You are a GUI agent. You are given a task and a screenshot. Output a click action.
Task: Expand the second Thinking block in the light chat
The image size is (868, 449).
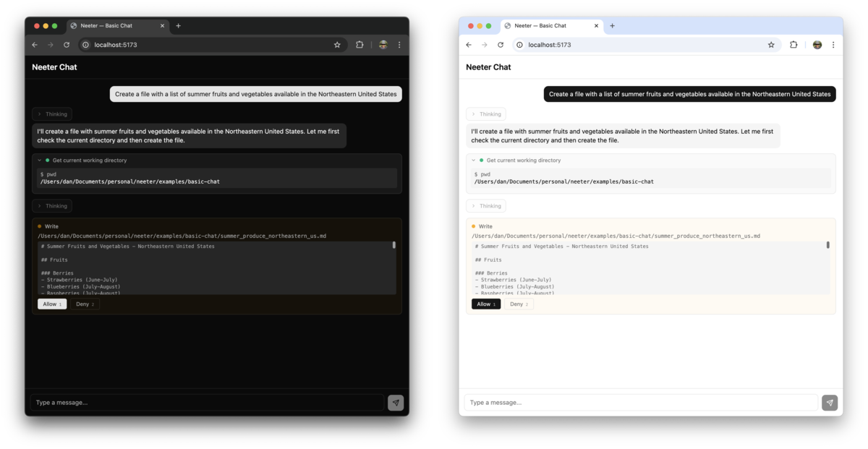coord(486,206)
